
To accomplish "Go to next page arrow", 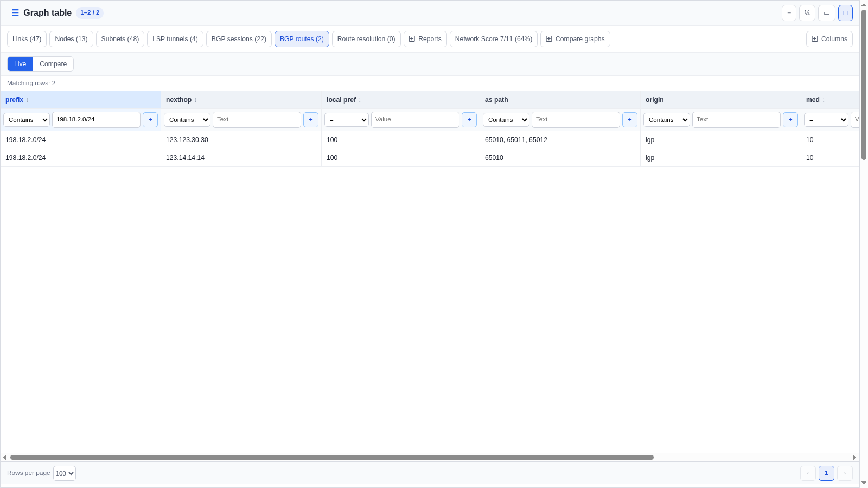I will (845, 473).
